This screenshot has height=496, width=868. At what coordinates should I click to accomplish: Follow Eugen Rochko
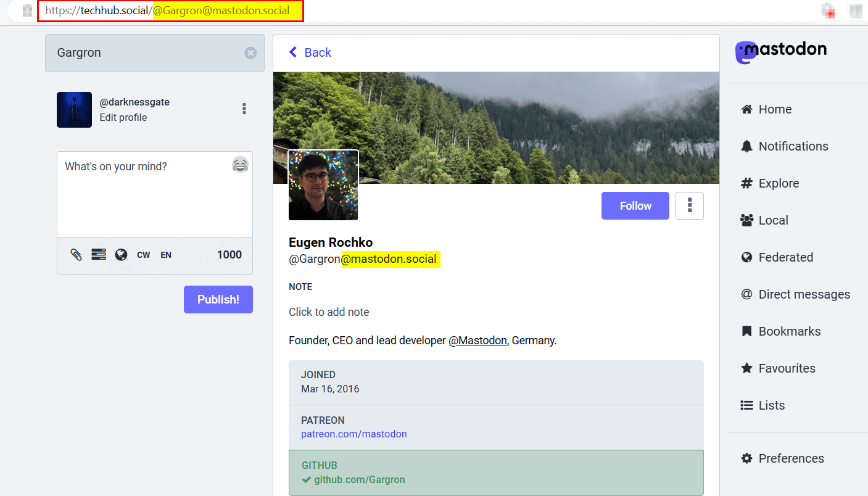click(635, 206)
